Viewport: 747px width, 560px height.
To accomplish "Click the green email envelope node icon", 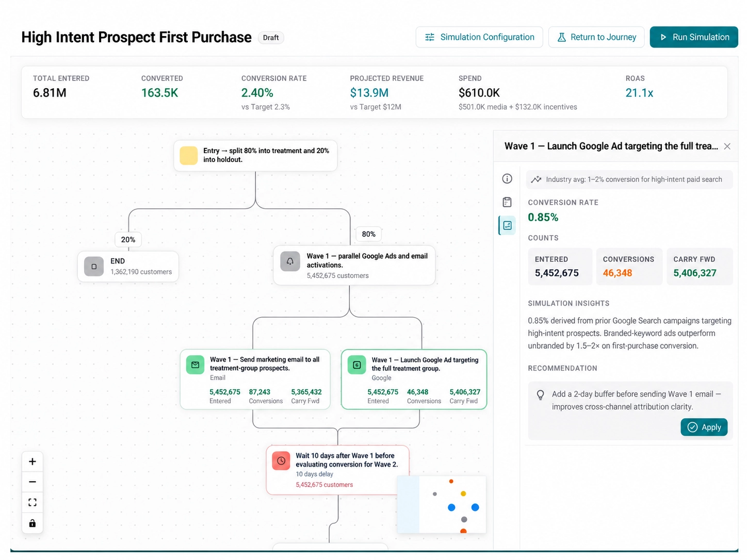I will 195,365.
